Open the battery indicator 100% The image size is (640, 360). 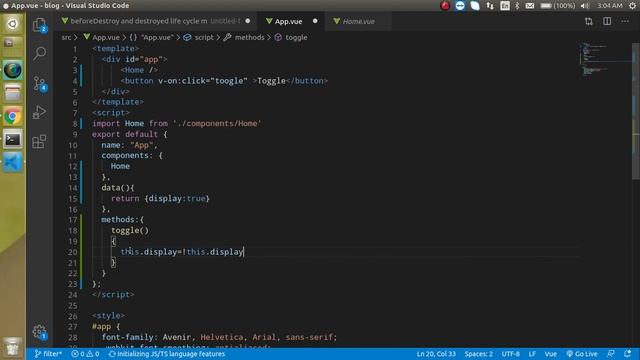(558, 6)
